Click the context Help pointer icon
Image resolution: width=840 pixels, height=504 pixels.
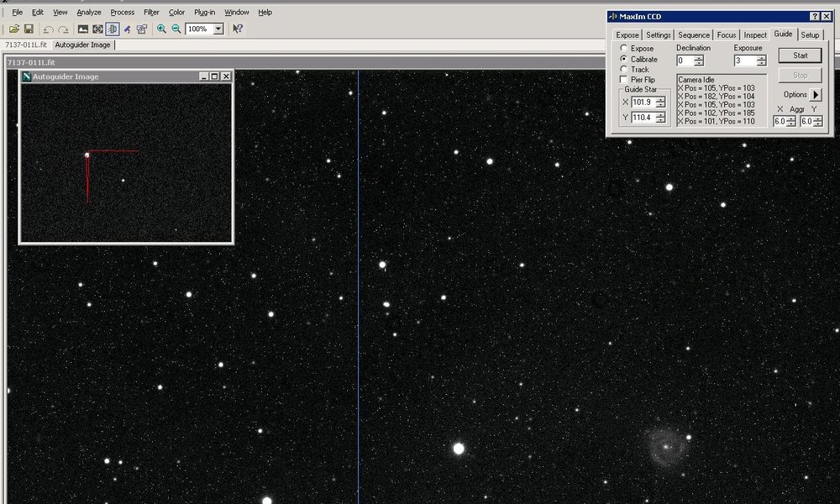[x=238, y=29]
